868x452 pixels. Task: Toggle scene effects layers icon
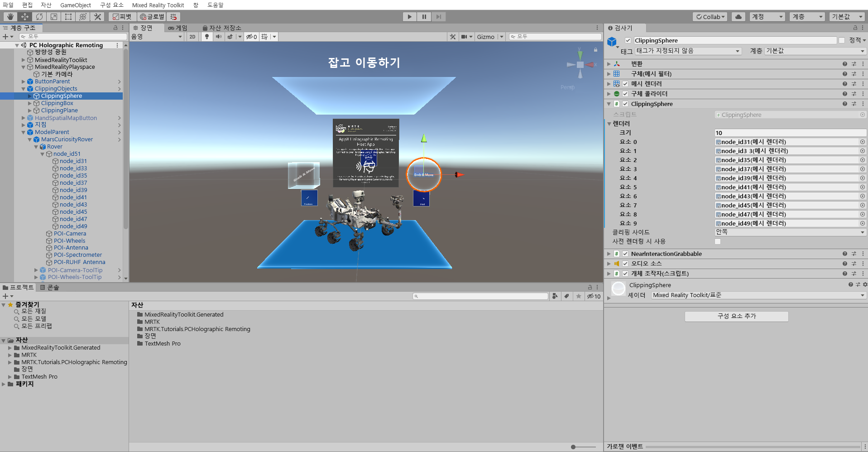(230, 37)
